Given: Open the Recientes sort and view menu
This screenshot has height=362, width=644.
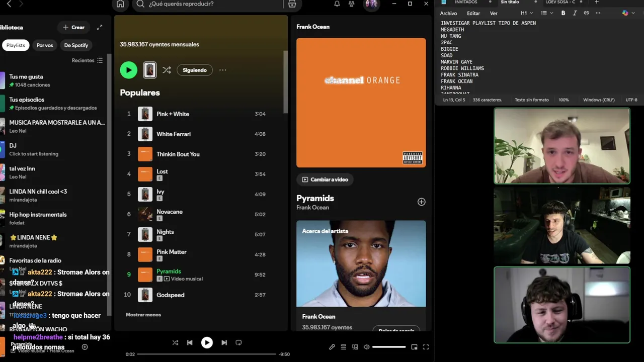Looking at the screenshot, I should click(x=88, y=60).
